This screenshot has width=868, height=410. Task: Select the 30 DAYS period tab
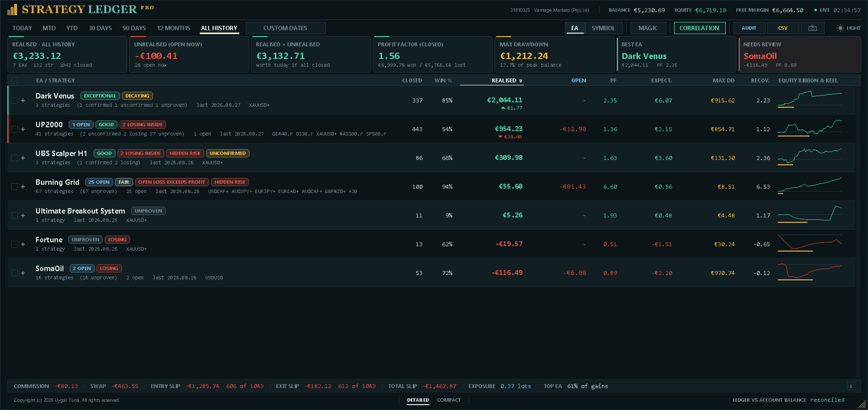click(100, 28)
